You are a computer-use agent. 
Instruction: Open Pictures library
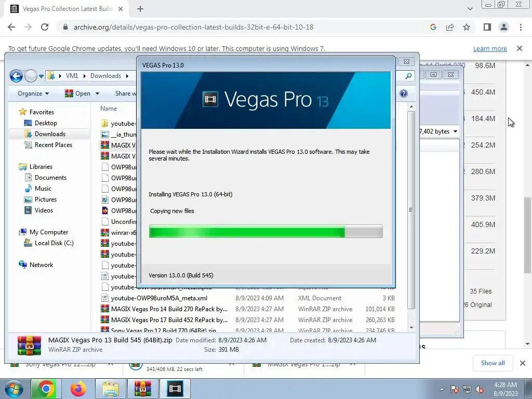[x=46, y=199]
